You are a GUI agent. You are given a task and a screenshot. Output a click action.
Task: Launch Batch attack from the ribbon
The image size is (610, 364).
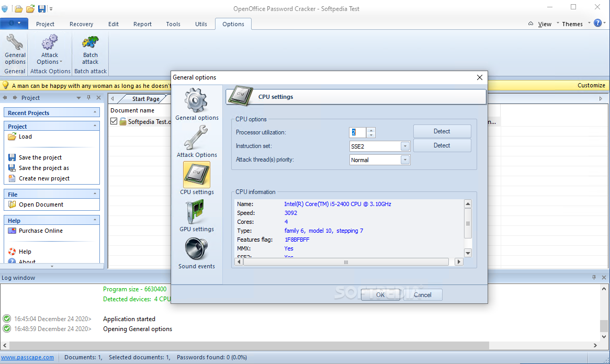pos(91,50)
